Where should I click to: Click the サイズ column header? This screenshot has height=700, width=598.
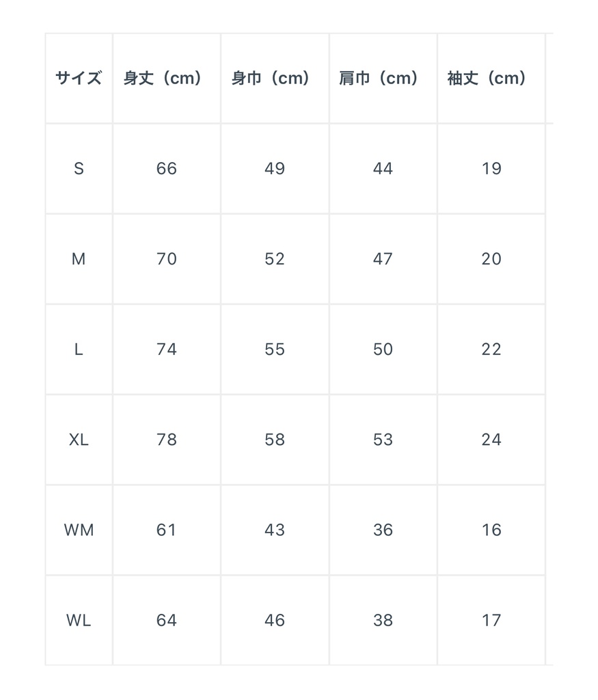click(79, 78)
